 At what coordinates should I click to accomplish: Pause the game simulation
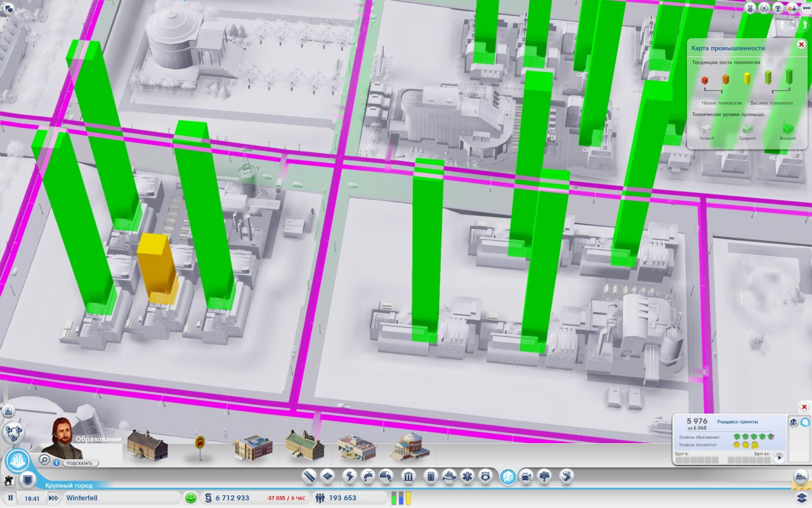[x=11, y=498]
